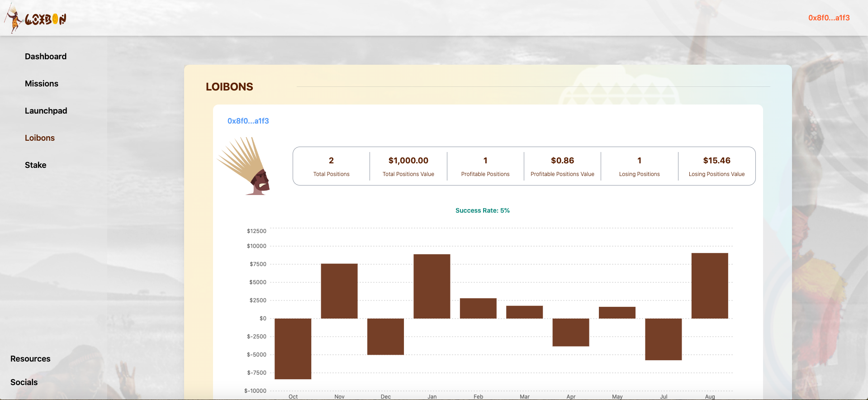Click the Dec bar in the chart
The width and height of the screenshot is (868, 400).
386,337
